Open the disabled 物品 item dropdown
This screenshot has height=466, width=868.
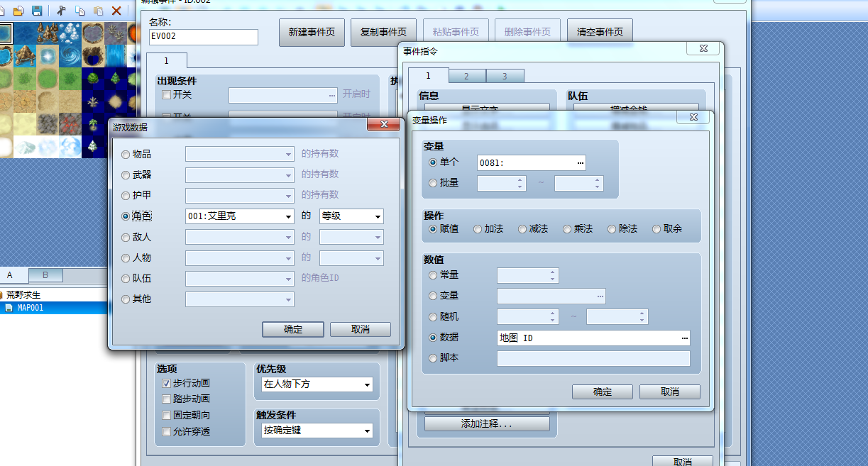240,154
